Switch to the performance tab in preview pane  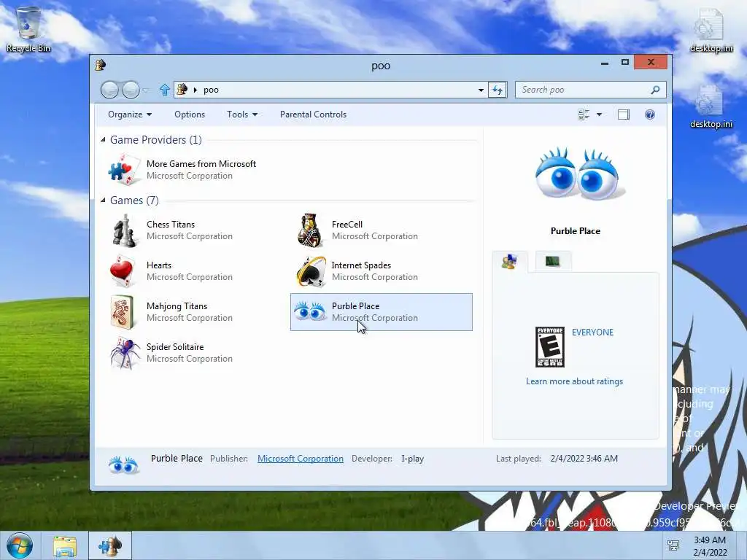(x=553, y=261)
